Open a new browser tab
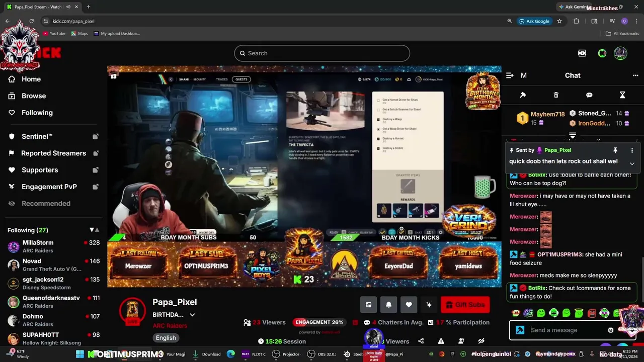Image resolution: width=644 pixels, height=362 pixels. coord(89,7)
